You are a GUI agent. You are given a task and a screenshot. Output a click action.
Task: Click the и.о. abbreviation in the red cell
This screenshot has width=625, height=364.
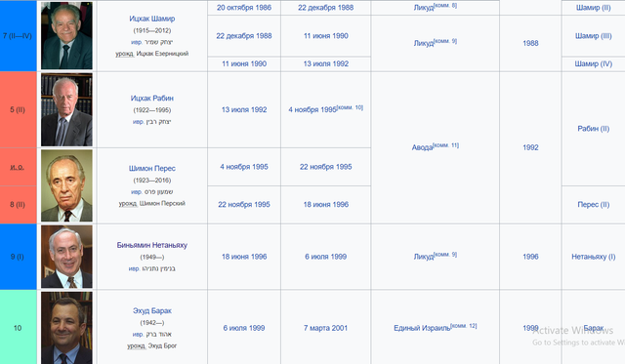tap(18, 167)
